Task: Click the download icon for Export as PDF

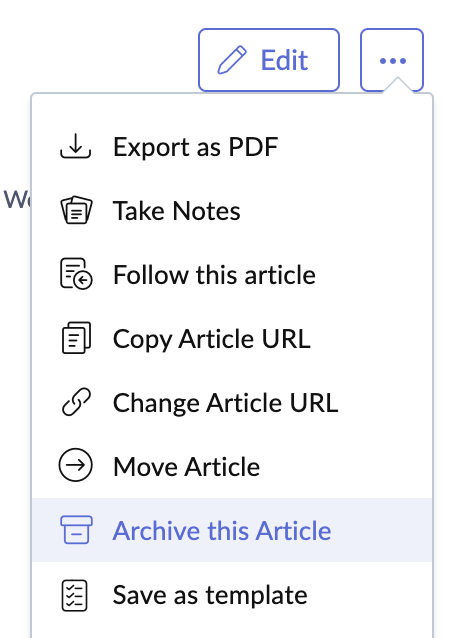Action: (x=76, y=146)
